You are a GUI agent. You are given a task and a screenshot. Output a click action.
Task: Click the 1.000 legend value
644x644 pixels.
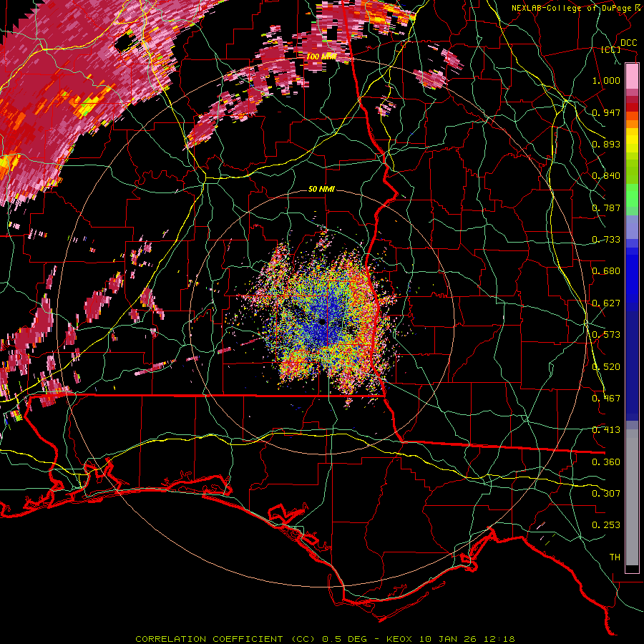coord(606,80)
